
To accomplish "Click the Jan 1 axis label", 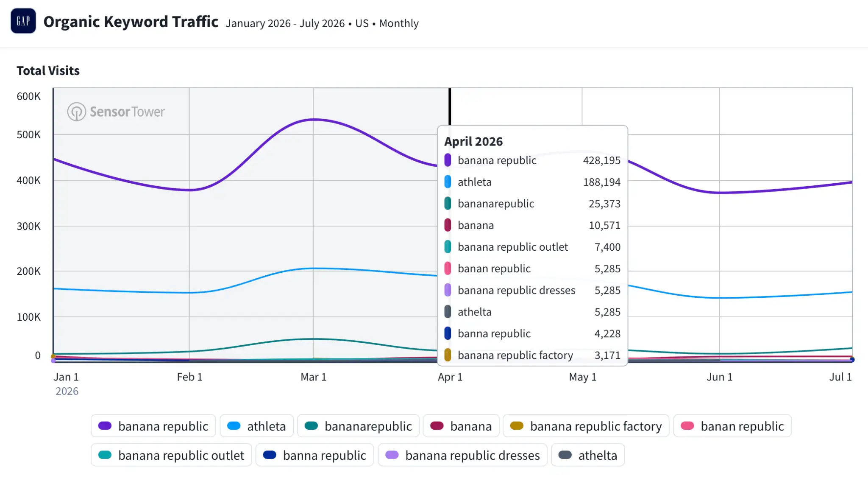I will point(66,377).
